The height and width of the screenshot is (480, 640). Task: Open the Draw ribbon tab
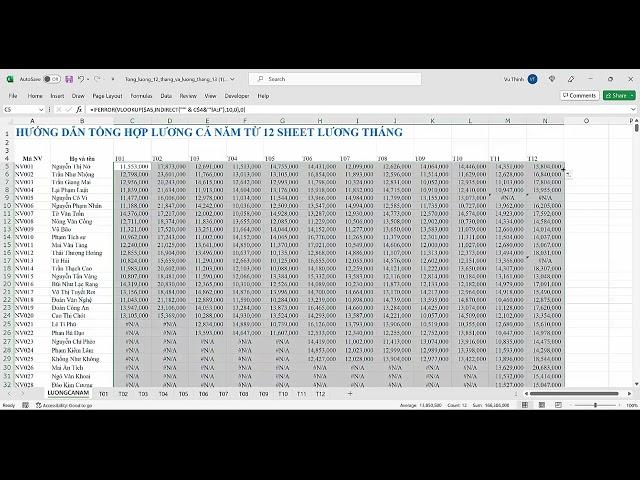(78, 96)
